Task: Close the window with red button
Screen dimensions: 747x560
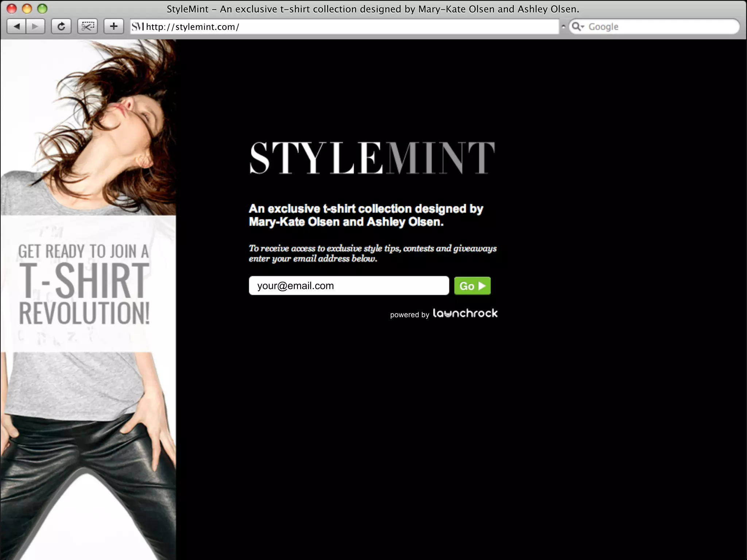Action: pos(12,9)
